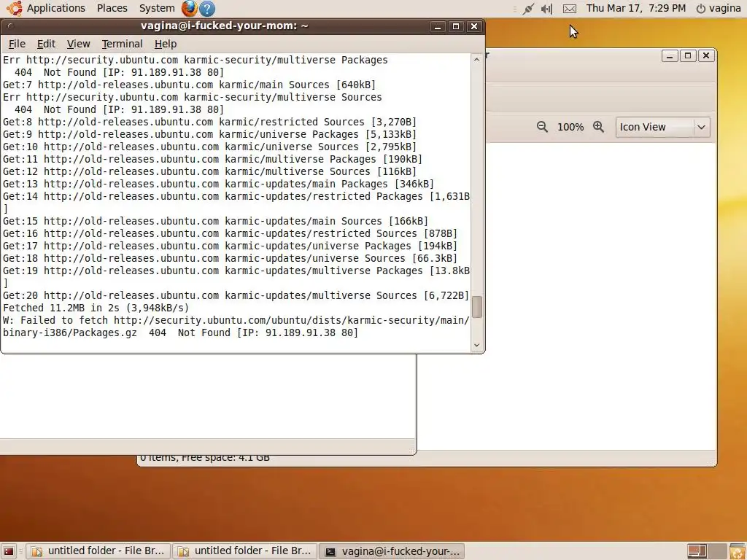Switch to second untitled folder taskbar window
The image size is (747, 560).
(245, 551)
